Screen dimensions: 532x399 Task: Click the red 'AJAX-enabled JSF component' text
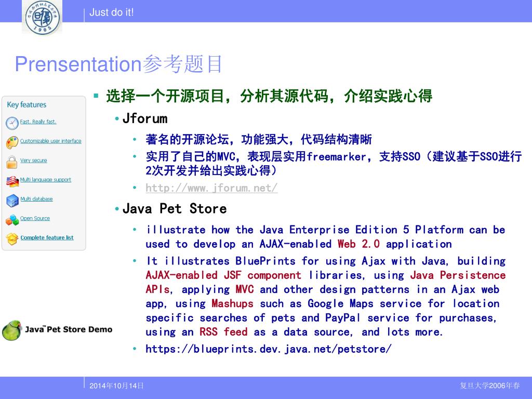pyautogui.click(x=223, y=275)
